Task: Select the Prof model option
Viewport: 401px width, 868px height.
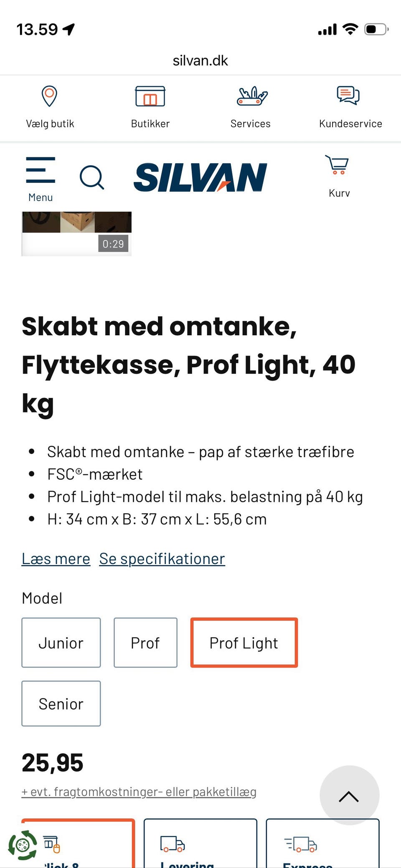Action: [145, 643]
